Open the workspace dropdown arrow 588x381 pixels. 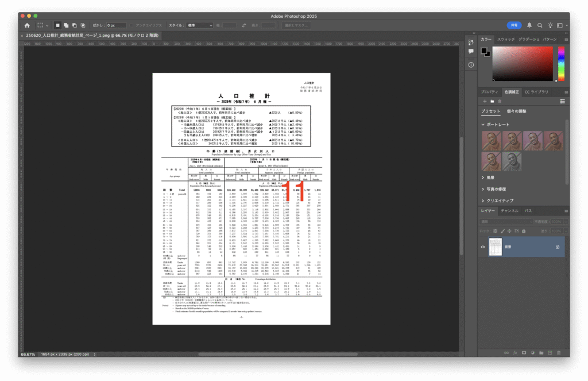pos(567,25)
